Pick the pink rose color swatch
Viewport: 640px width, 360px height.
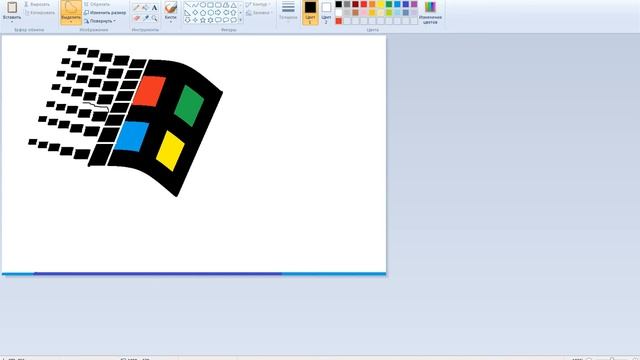[364, 13]
